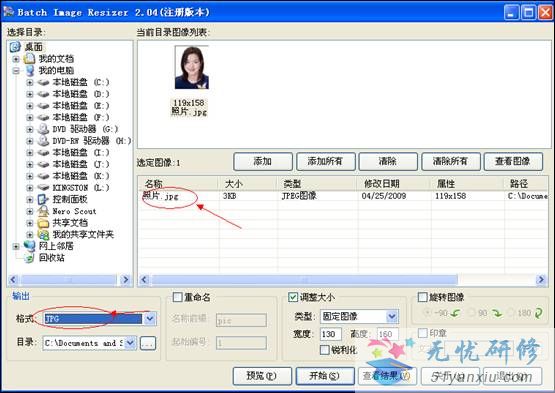555x393 pixels.
Task: Click the DVD-RW 驱动器 (H:) disc icon
Action: click(x=43, y=141)
